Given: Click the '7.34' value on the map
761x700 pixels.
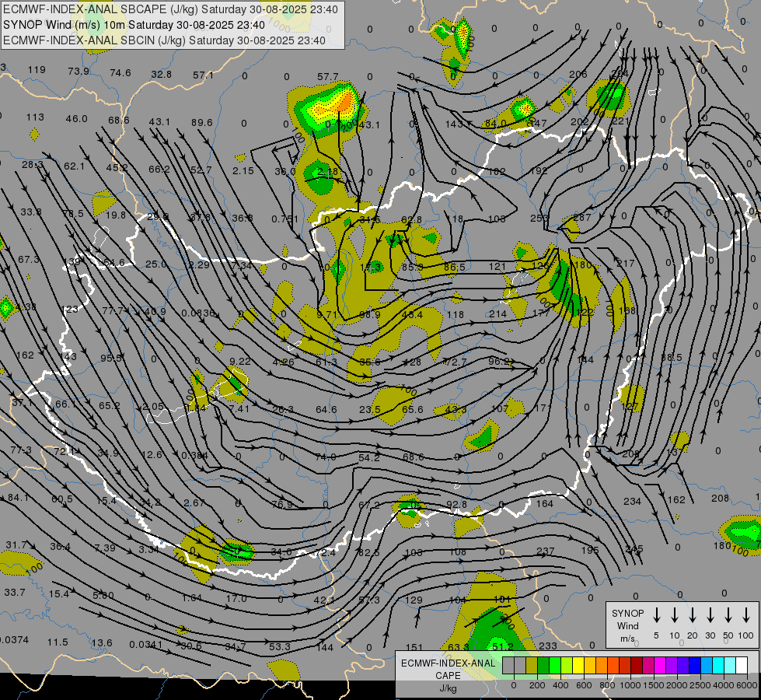Looking at the screenshot, I should point(242,265).
